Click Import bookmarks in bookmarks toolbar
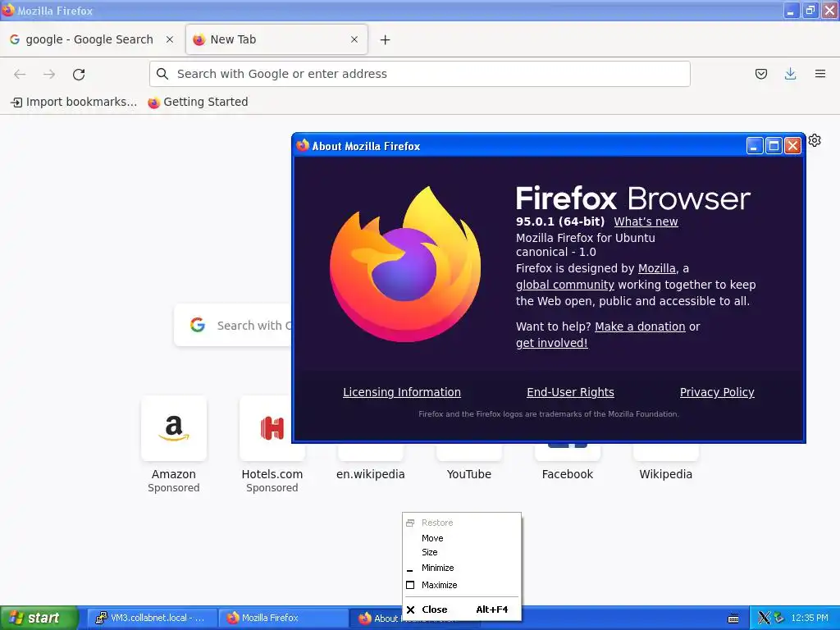 [74, 102]
